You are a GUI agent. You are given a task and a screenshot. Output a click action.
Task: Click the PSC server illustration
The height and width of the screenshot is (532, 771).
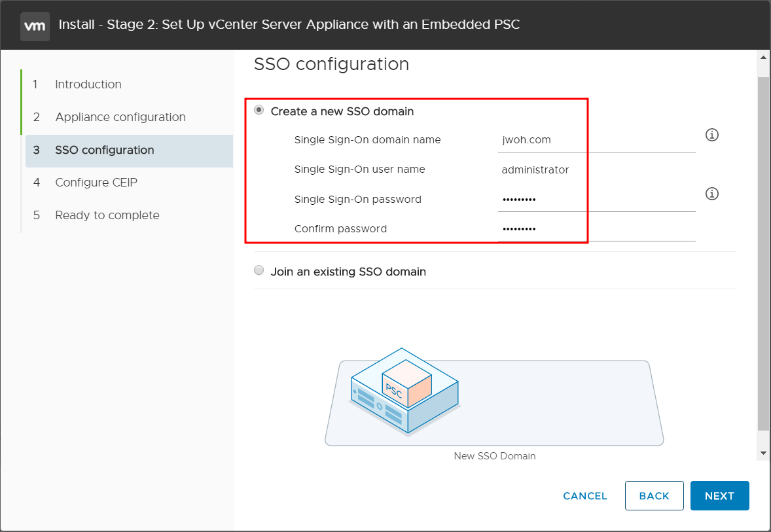click(404, 393)
